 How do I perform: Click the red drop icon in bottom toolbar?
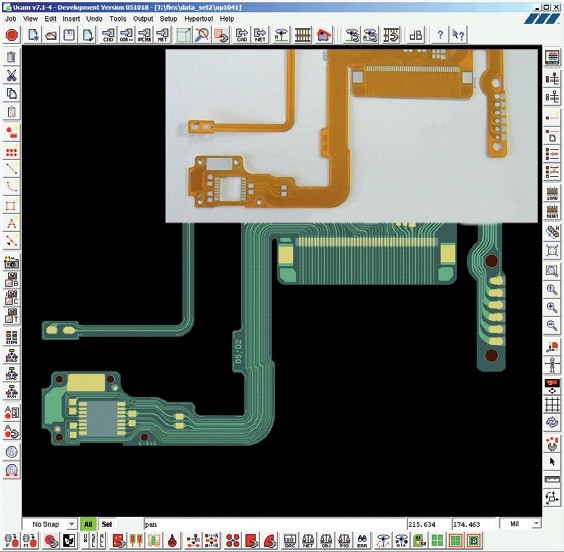[173, 540]
